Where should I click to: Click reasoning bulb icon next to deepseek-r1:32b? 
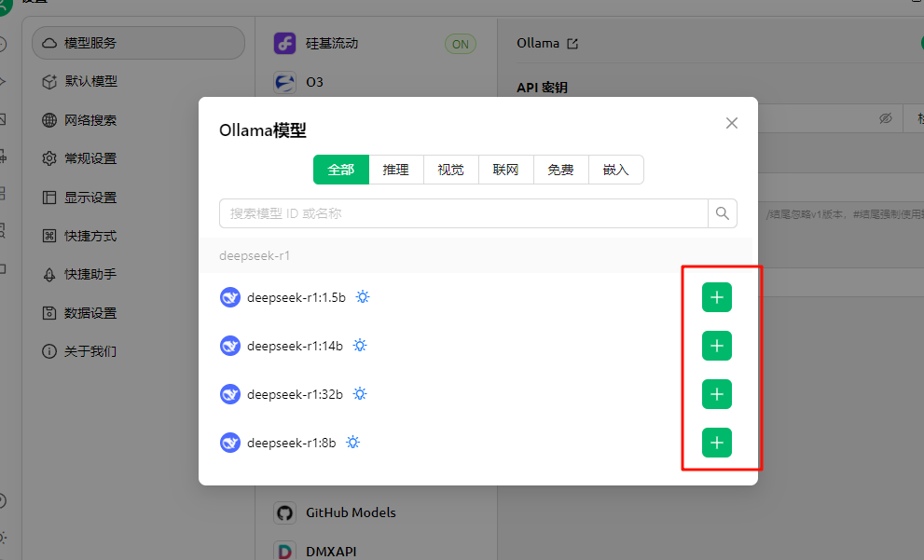pyautogui.click(x=360, y=393)
